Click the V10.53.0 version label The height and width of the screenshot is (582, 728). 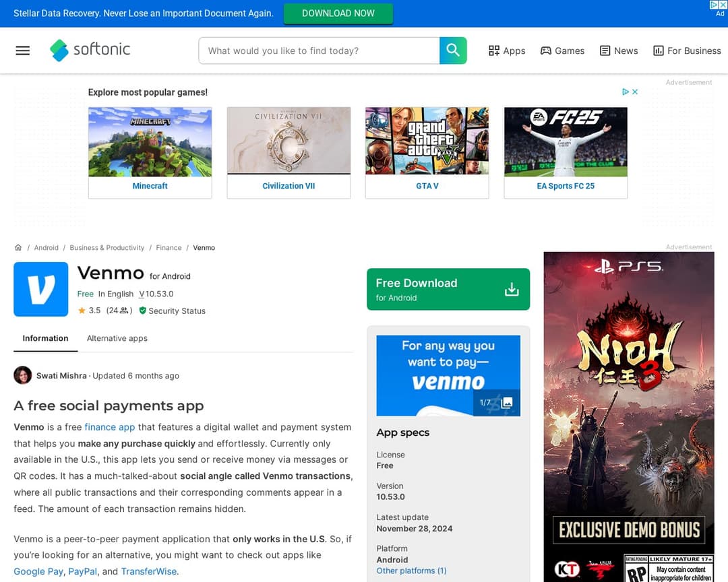pos(156,294)
